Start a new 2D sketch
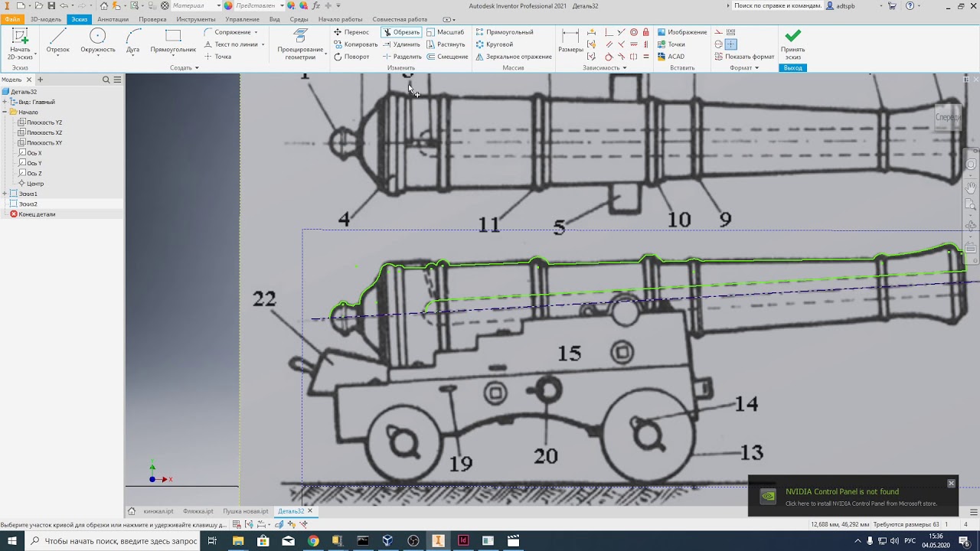The height and width of the screenshot is (551, 980). click(x=20, y=43)
